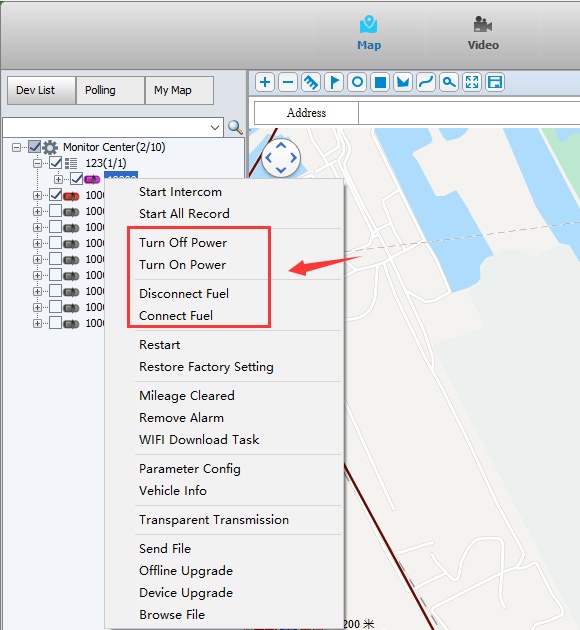Collapse the Monitor Center tree node
The height and width of the screenshot is (630, 580).
point(16,147)
